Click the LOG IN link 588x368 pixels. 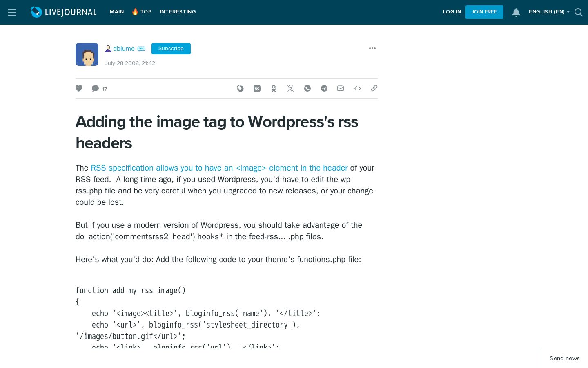pos(452,12)
